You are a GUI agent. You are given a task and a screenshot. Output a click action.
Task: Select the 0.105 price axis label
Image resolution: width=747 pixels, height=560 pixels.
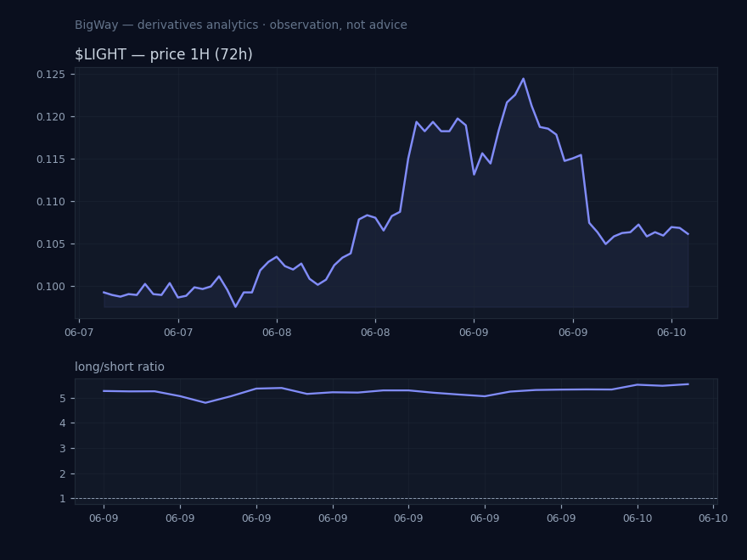coord(51,244)
